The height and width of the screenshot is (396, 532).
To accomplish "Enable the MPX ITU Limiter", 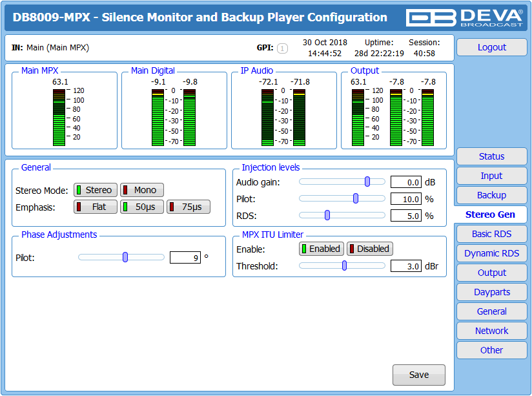I will tap(322, 249).
